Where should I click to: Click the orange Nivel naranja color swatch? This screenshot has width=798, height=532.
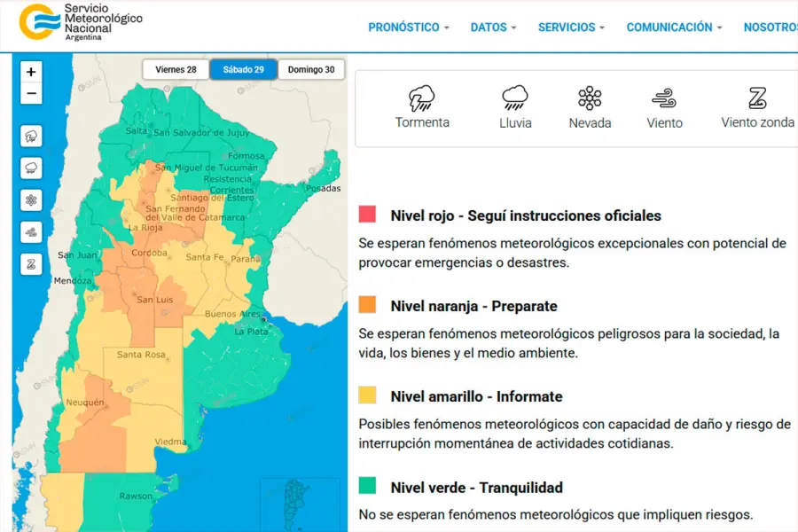[x=367, y=305]
